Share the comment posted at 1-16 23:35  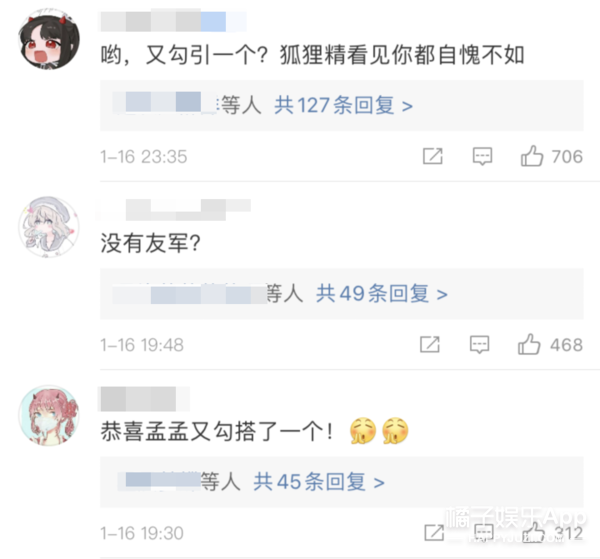[x=433, y=156]
